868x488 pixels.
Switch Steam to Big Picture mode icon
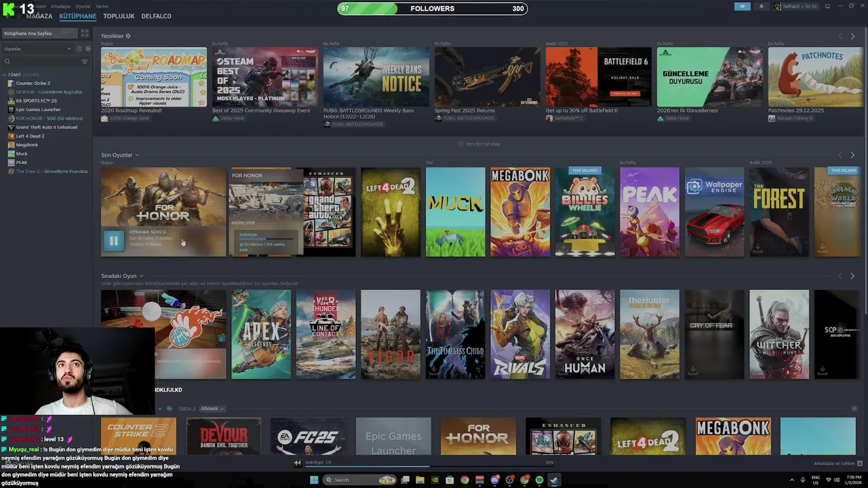point(829,6)
